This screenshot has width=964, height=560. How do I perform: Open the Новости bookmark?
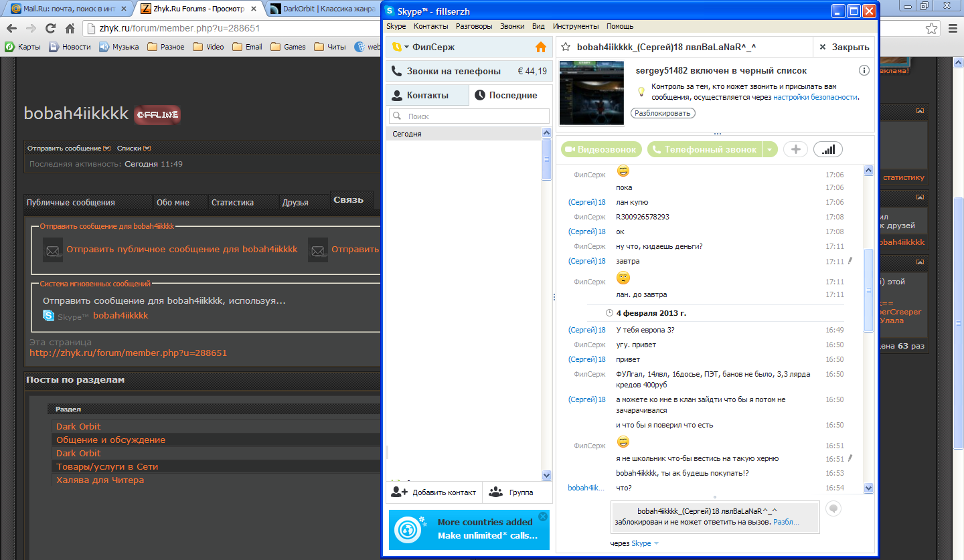(x=70, y=47)
